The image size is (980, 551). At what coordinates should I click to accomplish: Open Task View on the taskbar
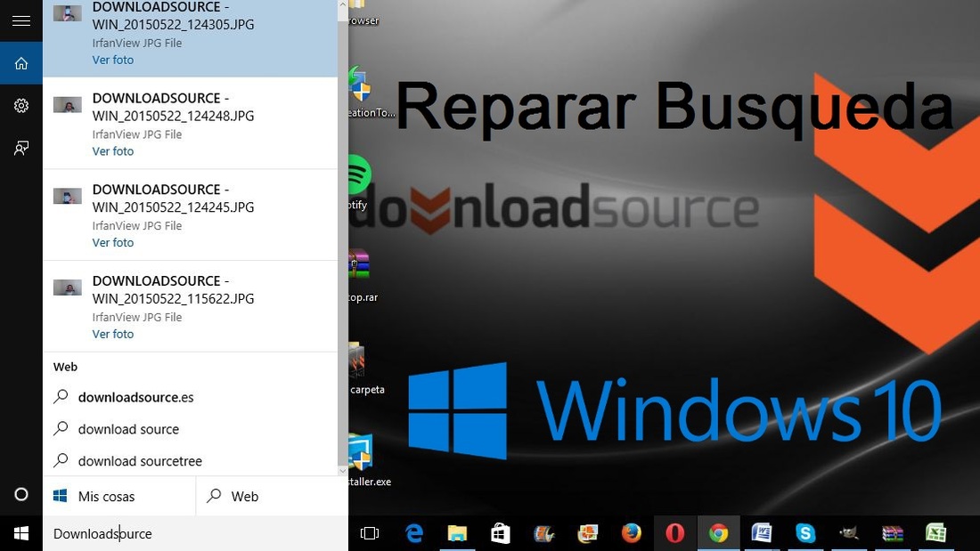370,533
